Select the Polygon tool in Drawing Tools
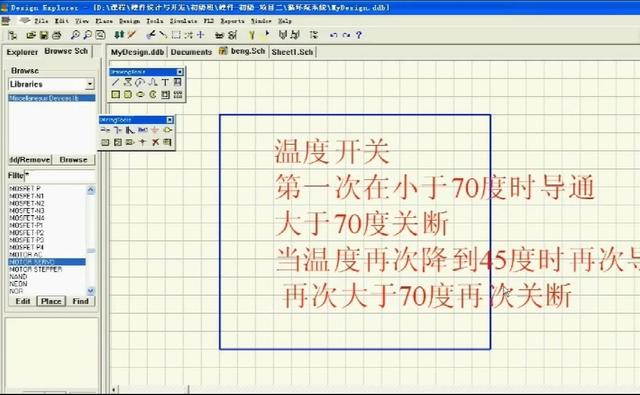The width and height of the screenshot is (640, 395). point(128,82)
